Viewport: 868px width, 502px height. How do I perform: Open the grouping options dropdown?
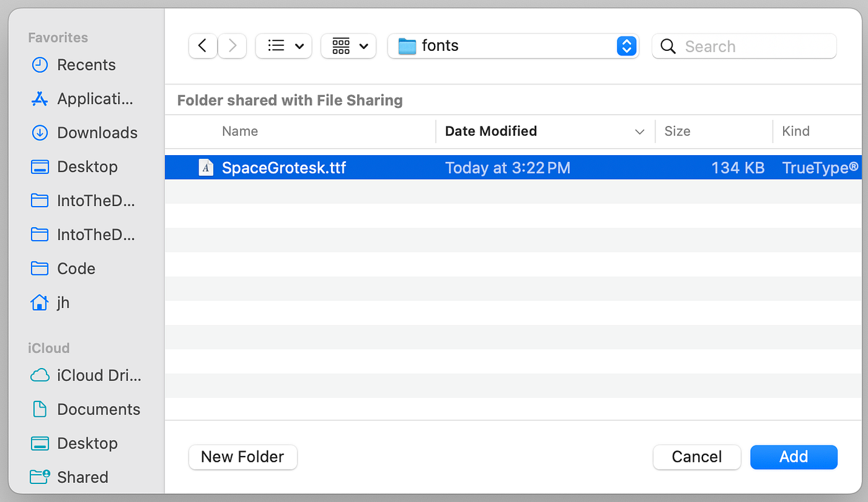point(348,46)
